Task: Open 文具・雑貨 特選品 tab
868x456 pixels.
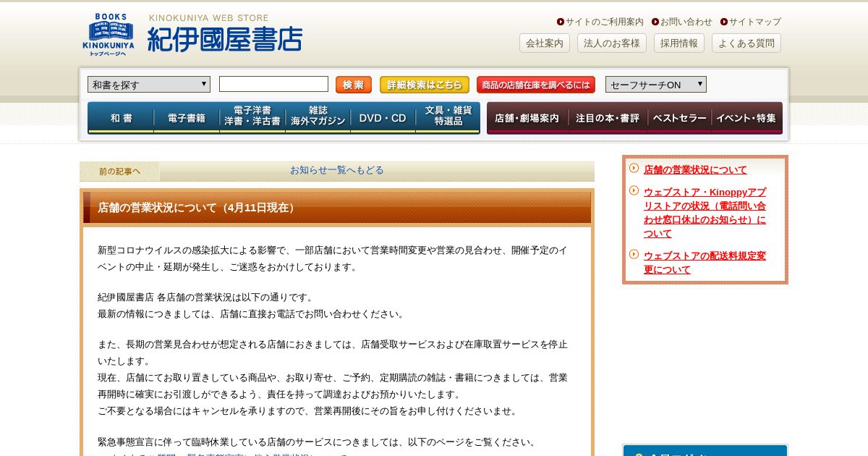Action: click(x=448, y=118)
